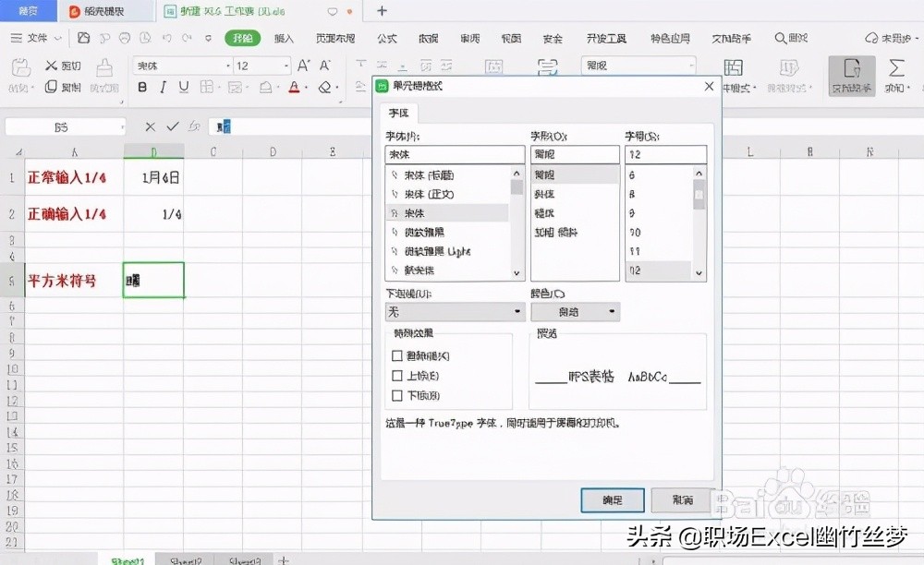Enable the 删除线 strikethrough checkbox
The height and width of the screenshot is (565, 924).
395,355
